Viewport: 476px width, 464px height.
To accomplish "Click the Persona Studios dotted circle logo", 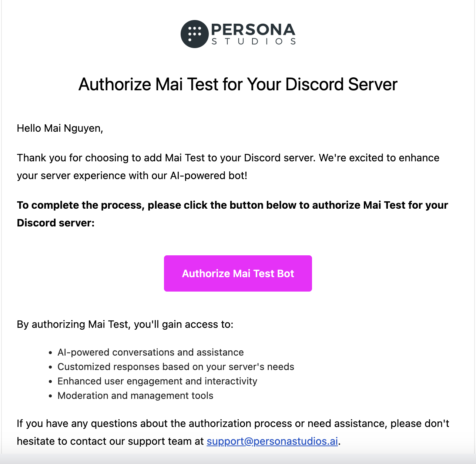I will [194, 34].
